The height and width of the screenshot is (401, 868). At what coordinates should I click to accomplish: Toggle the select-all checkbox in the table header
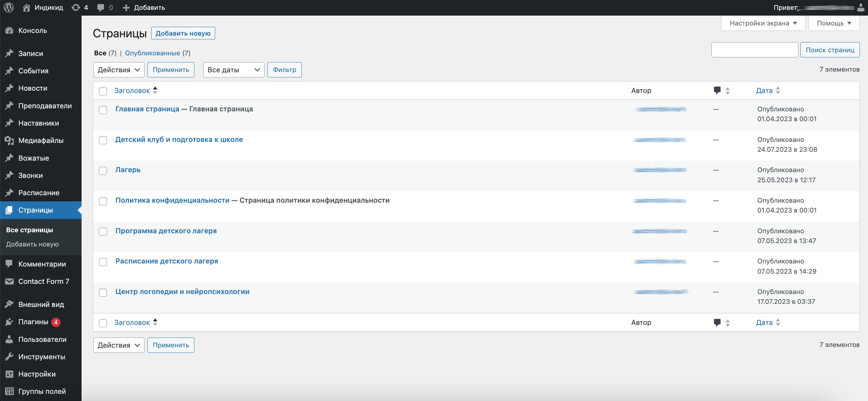[x=103, y=91]
